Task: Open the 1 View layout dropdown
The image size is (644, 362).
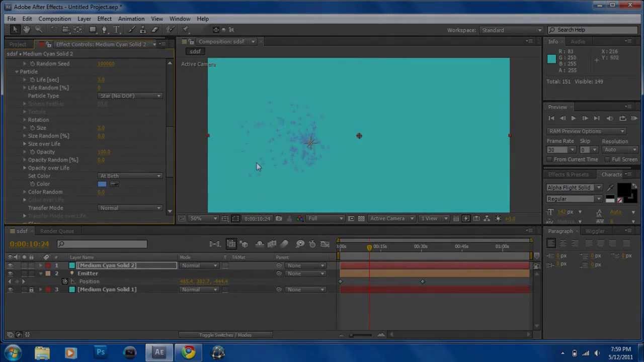Action: tap(434, 219)
